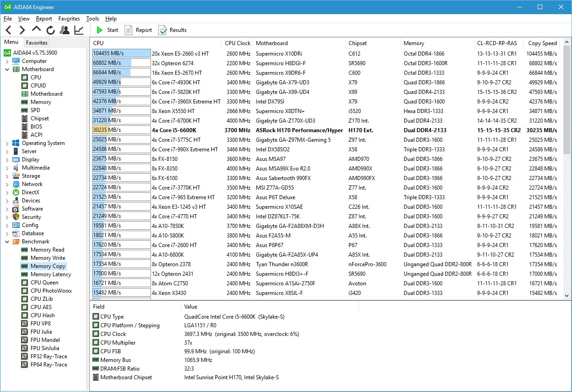Image resolution: width=572 pixels, height=392 pixels.
Task: Open the Report menu
Action: (x=44, y=19)
